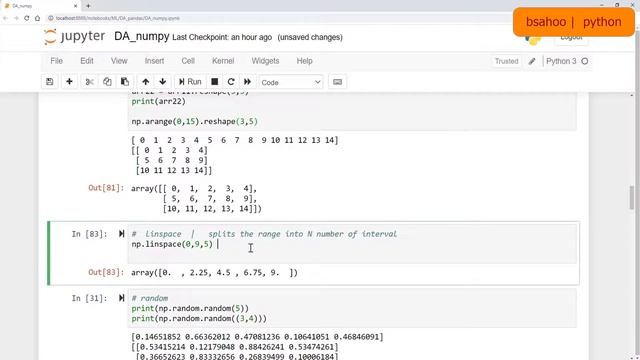
Task: Open the File menu
Action: click(x=56, y=61)
